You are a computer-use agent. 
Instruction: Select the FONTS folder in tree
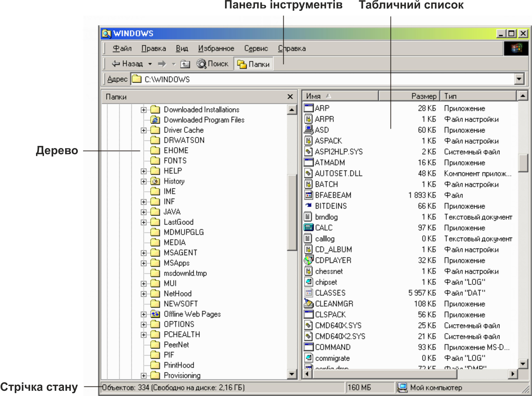pyautogui.click(x=175, y=161)
